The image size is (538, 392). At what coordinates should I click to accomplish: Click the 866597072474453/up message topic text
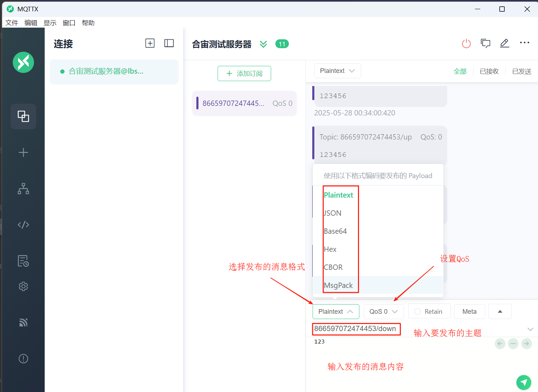point(365,137)
